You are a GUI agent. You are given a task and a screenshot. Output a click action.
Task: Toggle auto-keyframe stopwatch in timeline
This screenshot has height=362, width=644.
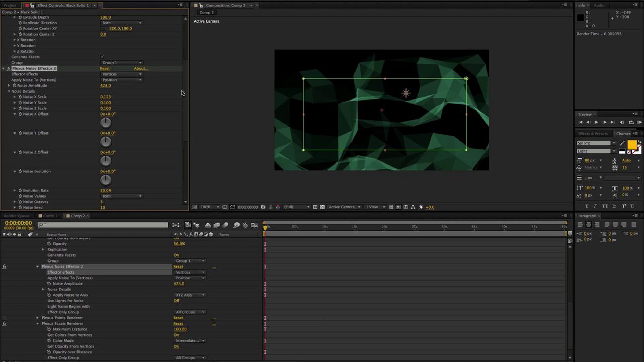(x=245, y=225)
